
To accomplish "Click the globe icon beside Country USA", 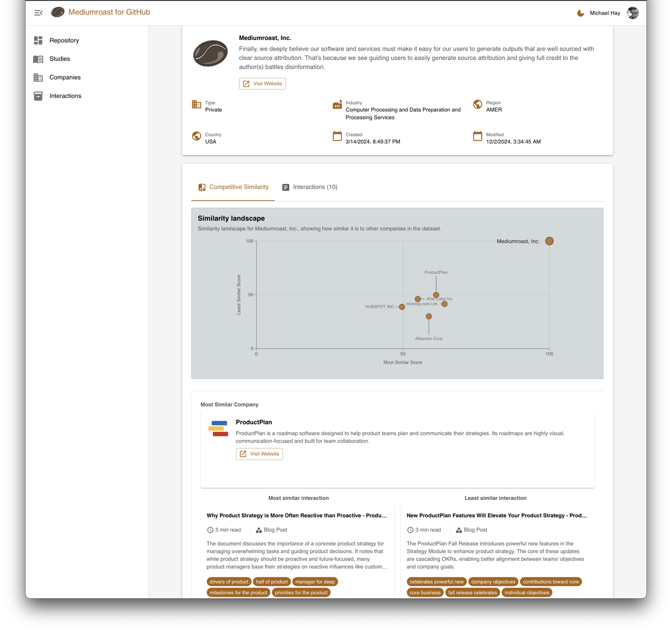I will coord(197,136).
